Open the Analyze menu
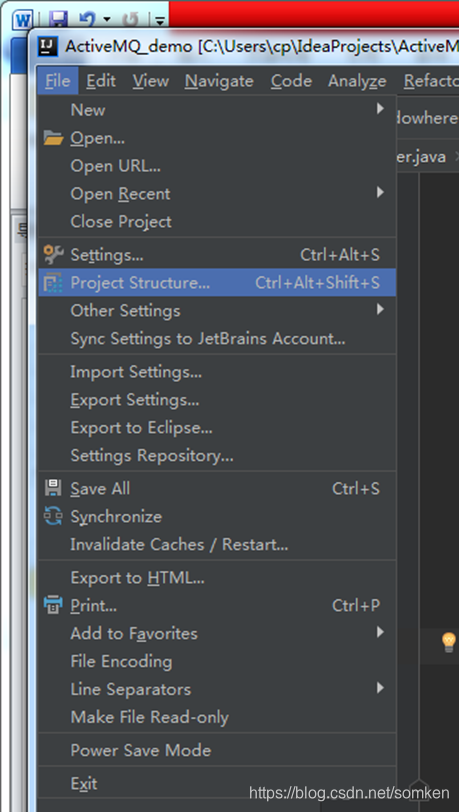 (357, 81)
